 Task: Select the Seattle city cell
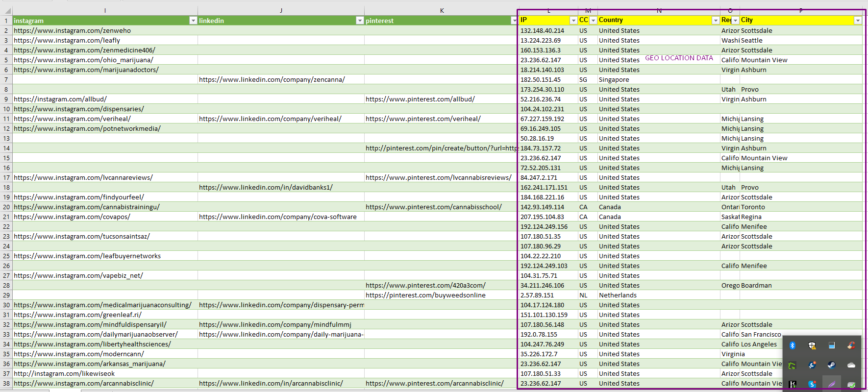coord(801,40)
